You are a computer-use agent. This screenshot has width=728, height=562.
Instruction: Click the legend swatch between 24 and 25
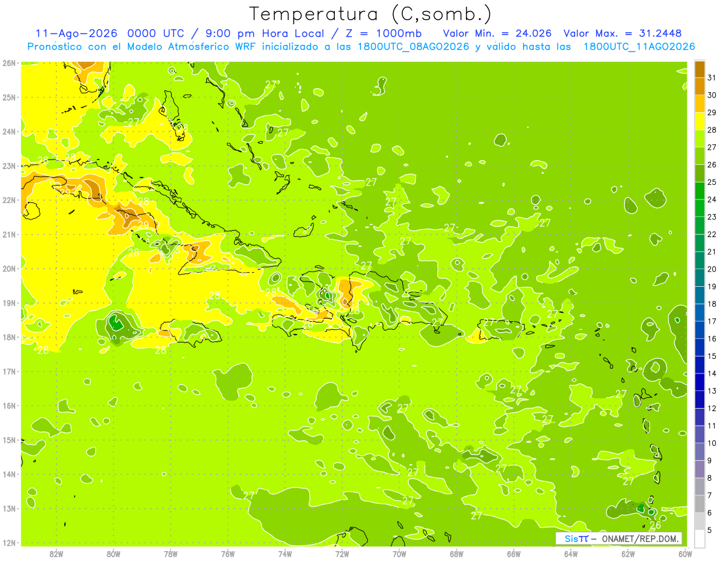pos(699,191)
